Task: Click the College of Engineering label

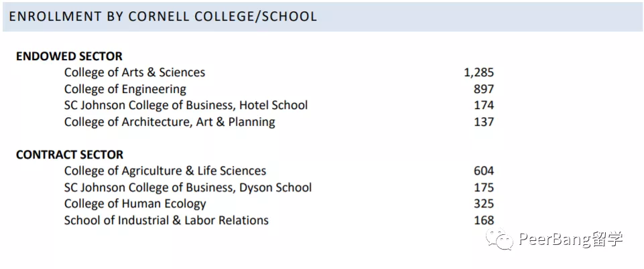Action: point(125,89)
